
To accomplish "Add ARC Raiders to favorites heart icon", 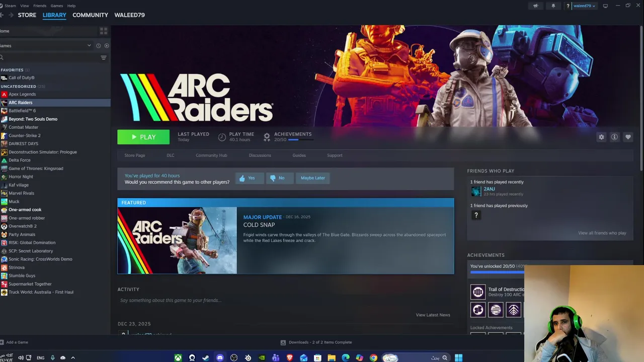I will point(628,137).
